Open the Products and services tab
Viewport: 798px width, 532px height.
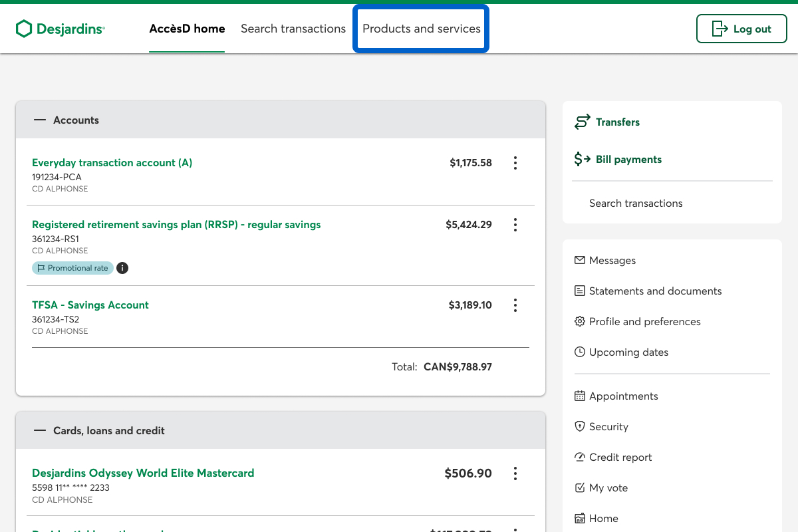pos(421,29)
